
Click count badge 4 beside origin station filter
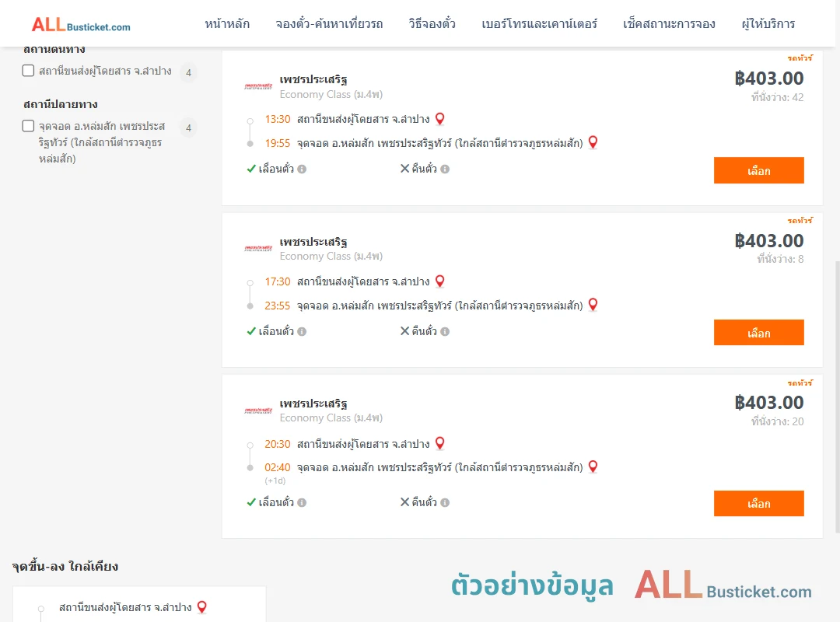[x=188, y=72]
